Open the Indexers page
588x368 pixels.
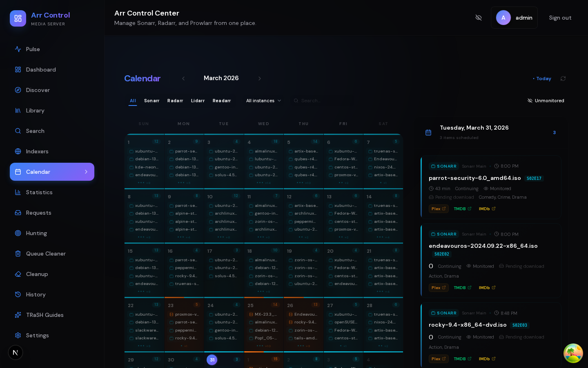click(52, 151)
